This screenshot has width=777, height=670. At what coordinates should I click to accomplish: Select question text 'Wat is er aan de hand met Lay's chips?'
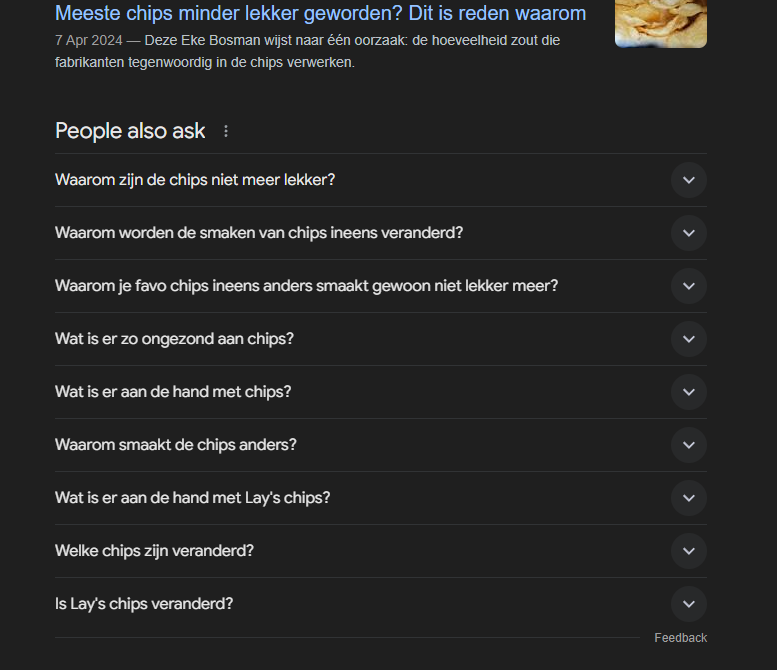[192, 498]
